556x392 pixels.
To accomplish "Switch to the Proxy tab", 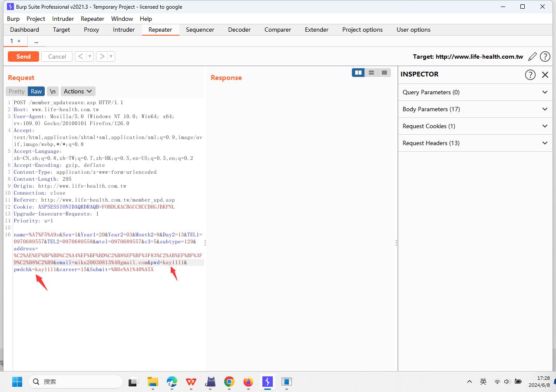I will (91, 30).
